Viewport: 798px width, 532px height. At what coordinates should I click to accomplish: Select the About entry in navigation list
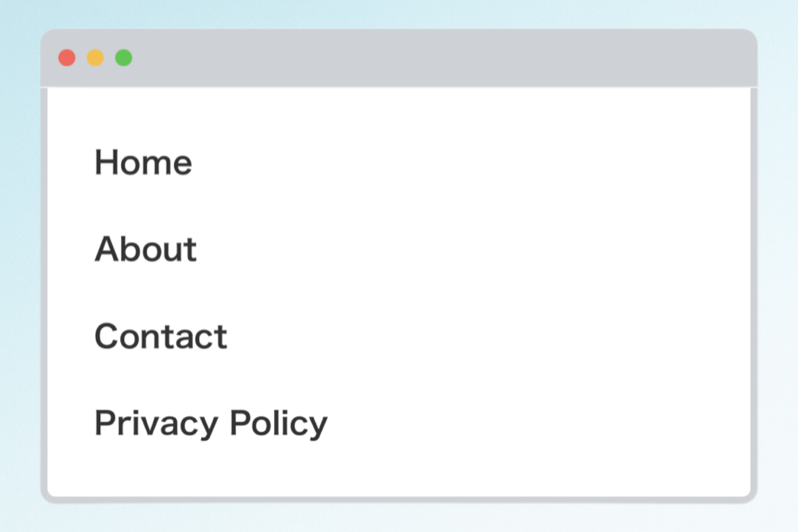[145, 249]
